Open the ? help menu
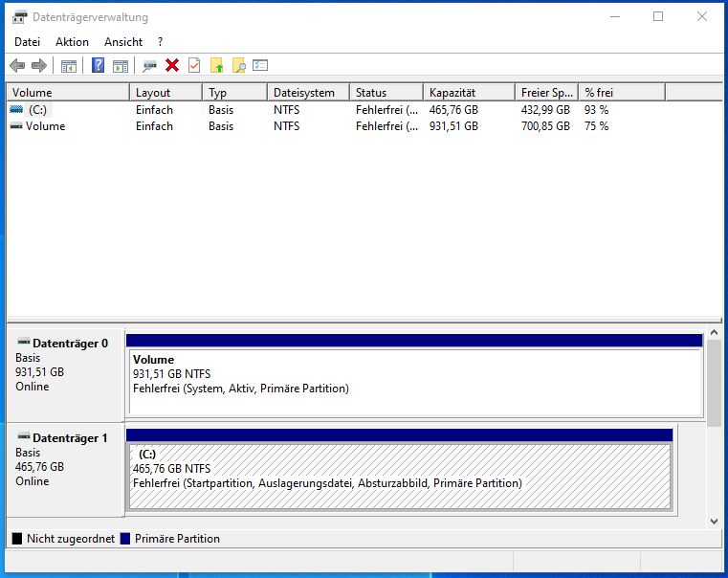Viewport: 728px width, 578px height. (x=160, y=42)
